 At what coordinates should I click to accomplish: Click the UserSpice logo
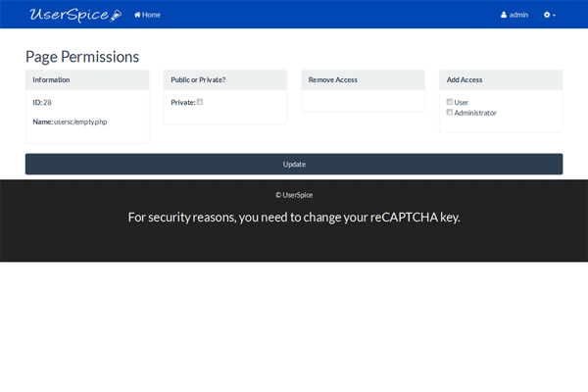point(75,15)
